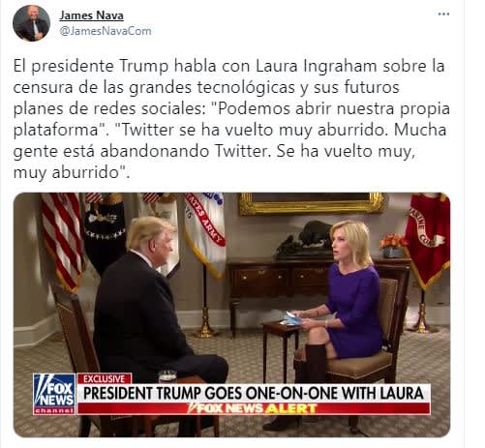Image resolution: width=485 pixels, height=448 pixels.
Task: Click the Army flag in the photo
Action: pyautogui.click(x=205, y=234)
